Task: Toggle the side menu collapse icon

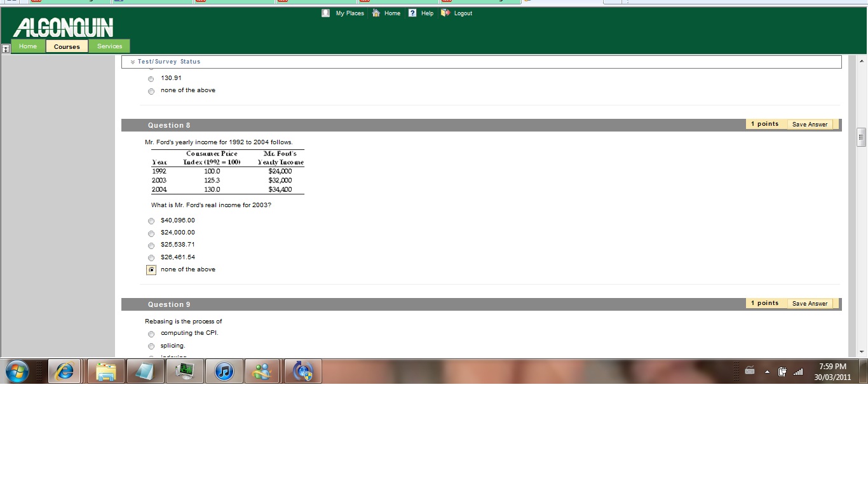Action: point(6,48)
